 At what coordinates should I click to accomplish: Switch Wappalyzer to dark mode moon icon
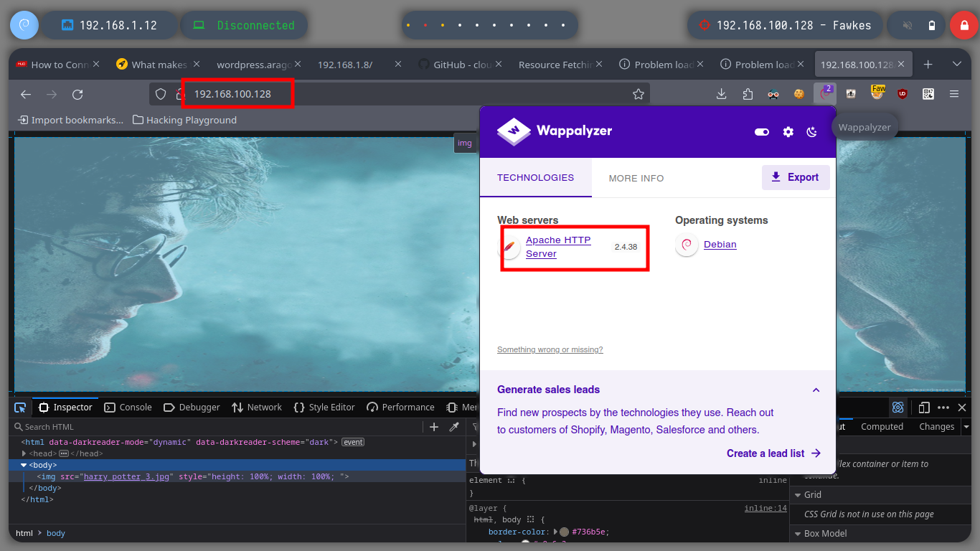tap(812, 132)
